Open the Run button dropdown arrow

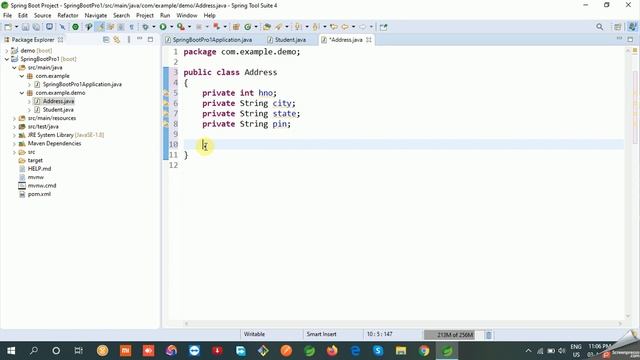click(x=171, y=27)
